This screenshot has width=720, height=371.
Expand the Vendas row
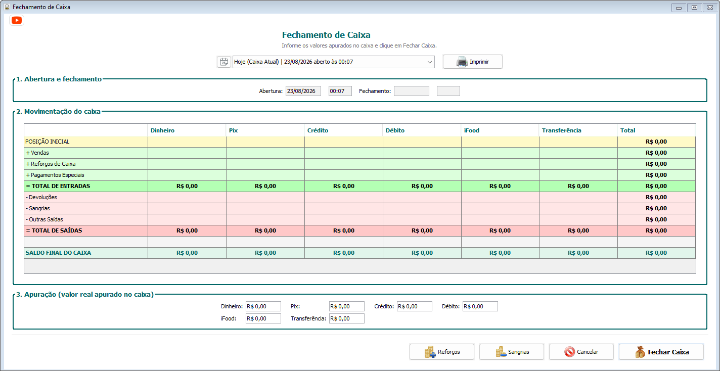(27, 153)
